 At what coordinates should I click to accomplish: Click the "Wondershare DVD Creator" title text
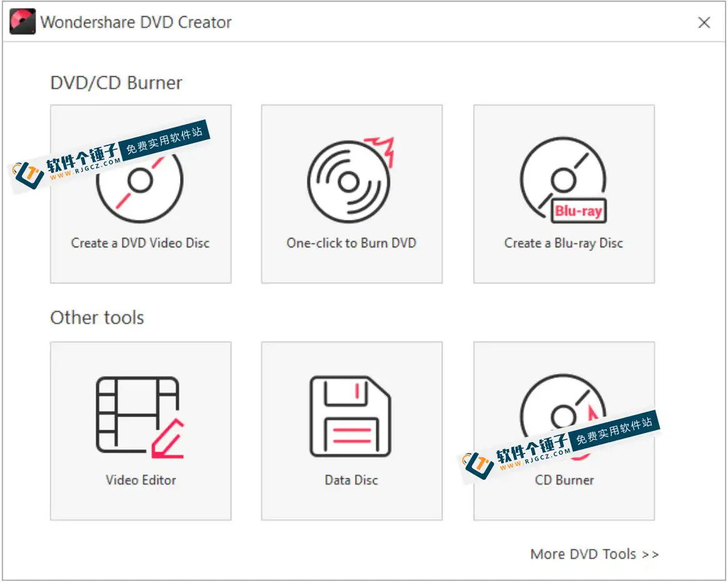point(136,22)
